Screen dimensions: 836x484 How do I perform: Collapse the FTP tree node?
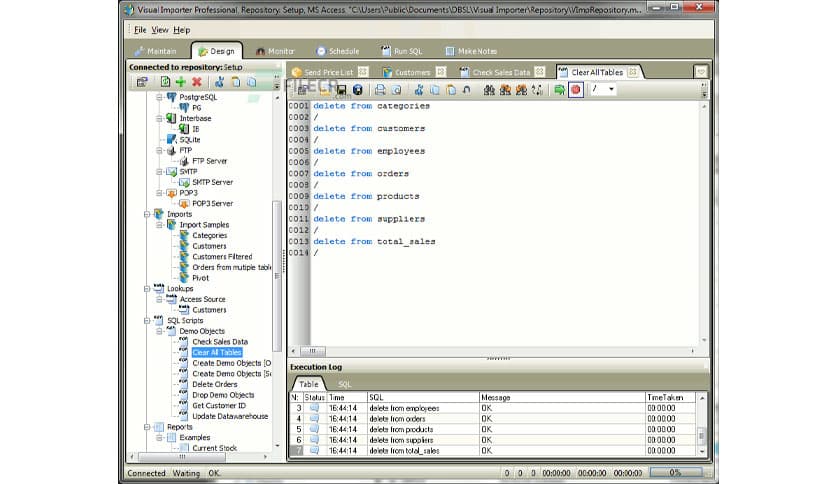click(x=159, y=150)
